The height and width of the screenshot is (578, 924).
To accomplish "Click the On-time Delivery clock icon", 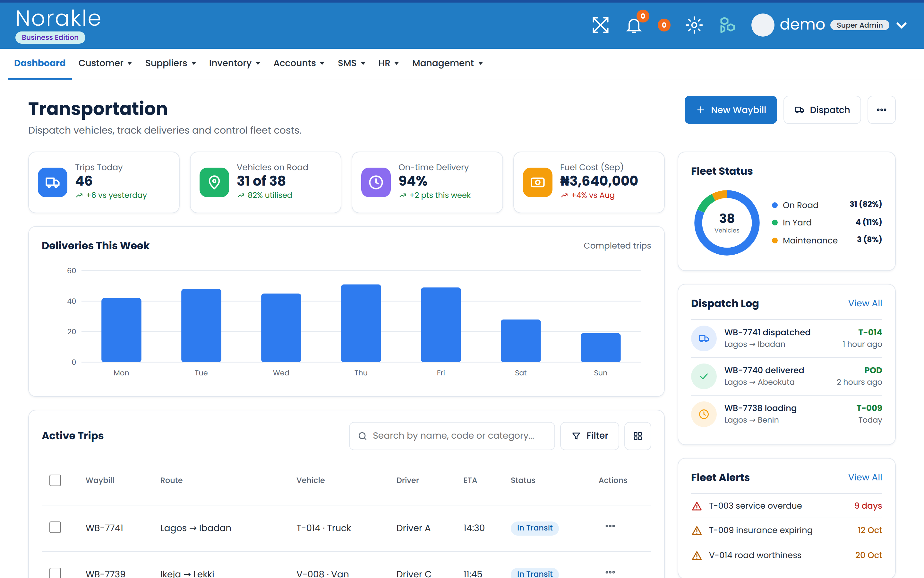I will pyautogui.click(x=376, y=182).
